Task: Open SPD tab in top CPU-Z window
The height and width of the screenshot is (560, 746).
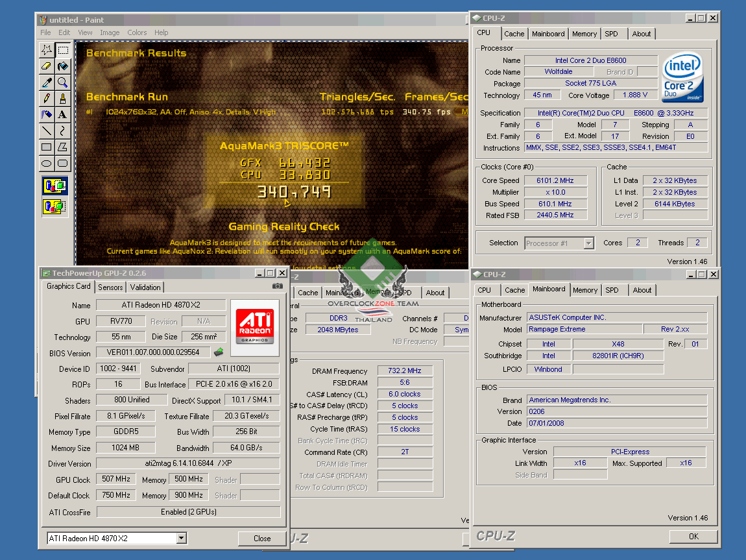Action: click(611, 34)
